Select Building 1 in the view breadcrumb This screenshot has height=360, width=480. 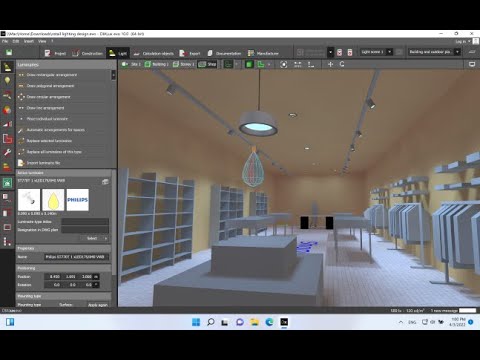point(157,64)
